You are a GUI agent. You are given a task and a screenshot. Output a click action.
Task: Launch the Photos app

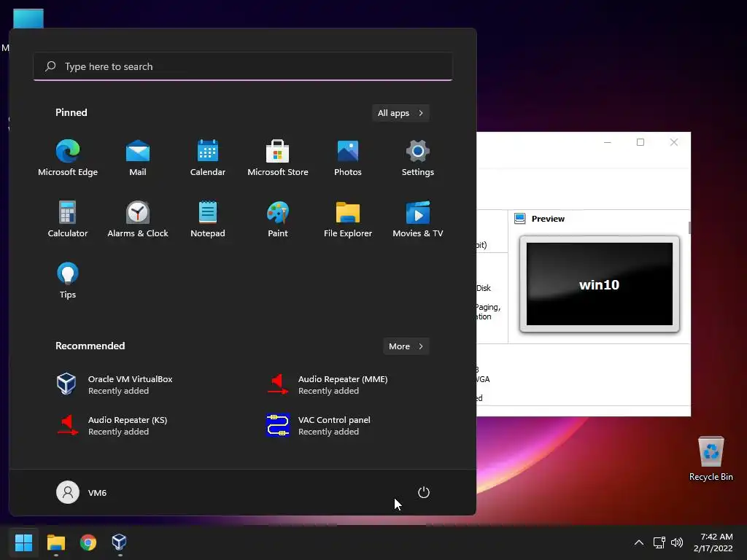(348, 158)
